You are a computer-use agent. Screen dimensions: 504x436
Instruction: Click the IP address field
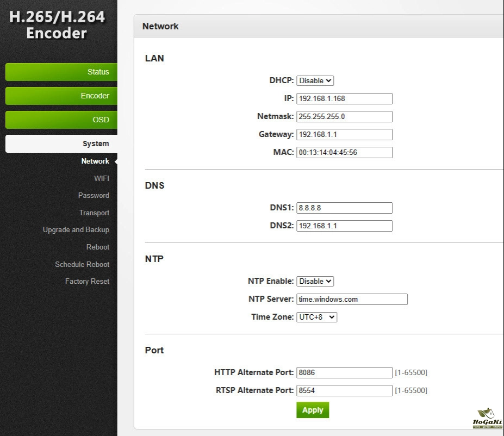(344, 98)
